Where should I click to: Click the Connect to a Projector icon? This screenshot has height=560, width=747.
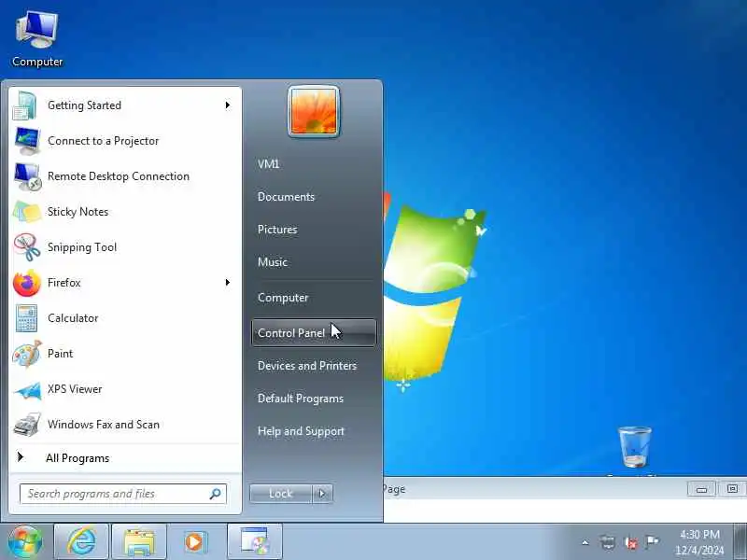(27, 141)
